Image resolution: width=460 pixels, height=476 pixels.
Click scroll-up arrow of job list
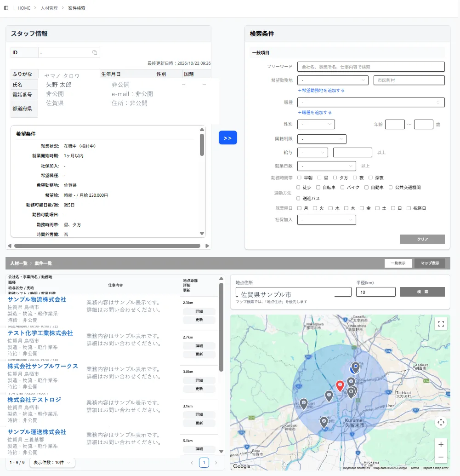pyautogui.click(x=221, y=278)
